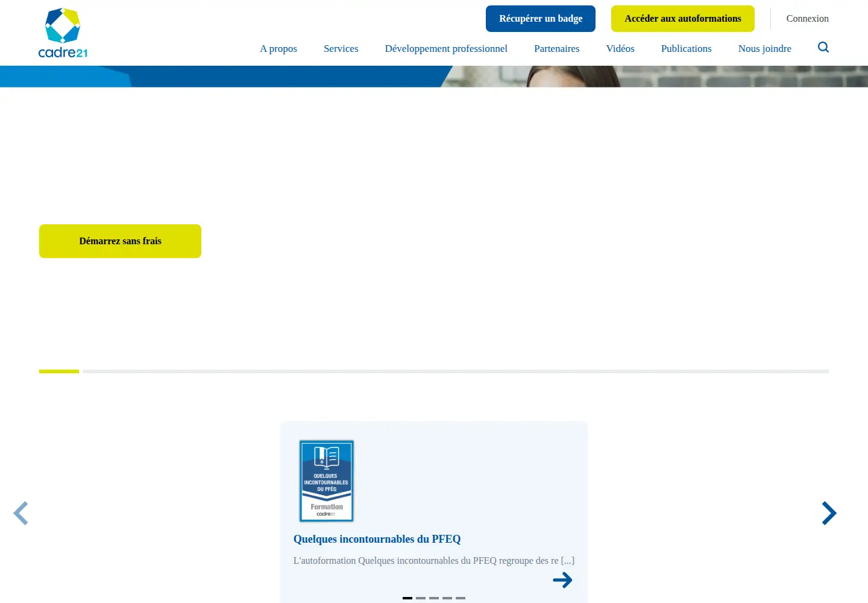Viewport: 868px width, 603px height.
Task: Advance carousel with the right chevron
Action: pyautogui.click(x=829, y=513)
